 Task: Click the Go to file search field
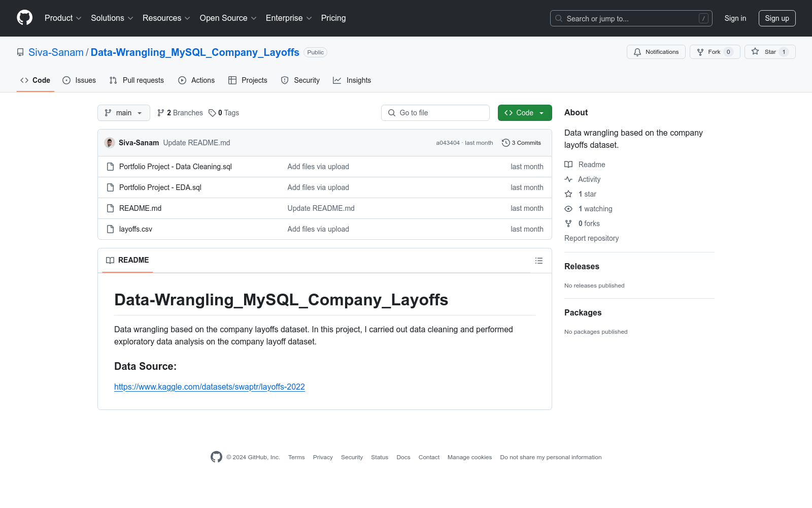pyautogui.click(x=435, y=113)
